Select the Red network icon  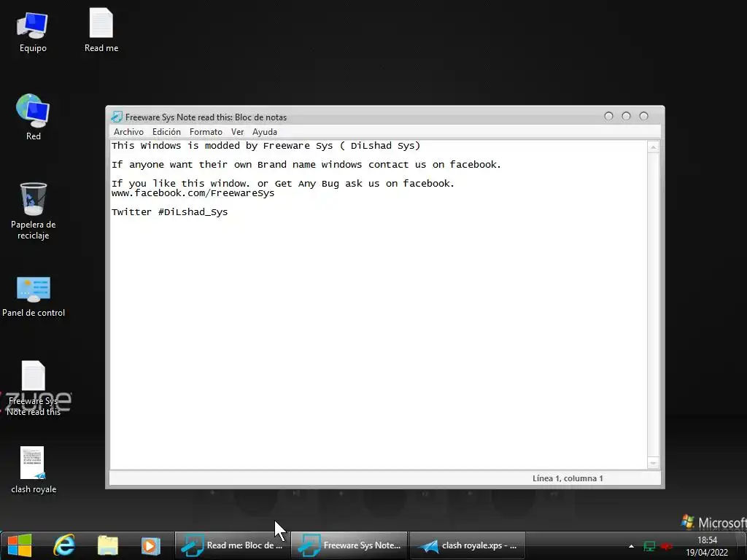click(32, 117)
